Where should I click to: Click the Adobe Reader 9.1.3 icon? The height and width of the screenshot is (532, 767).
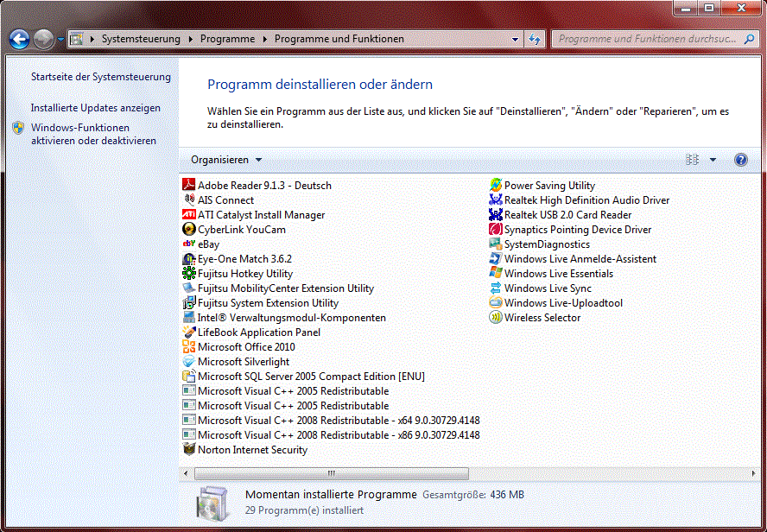189,185
